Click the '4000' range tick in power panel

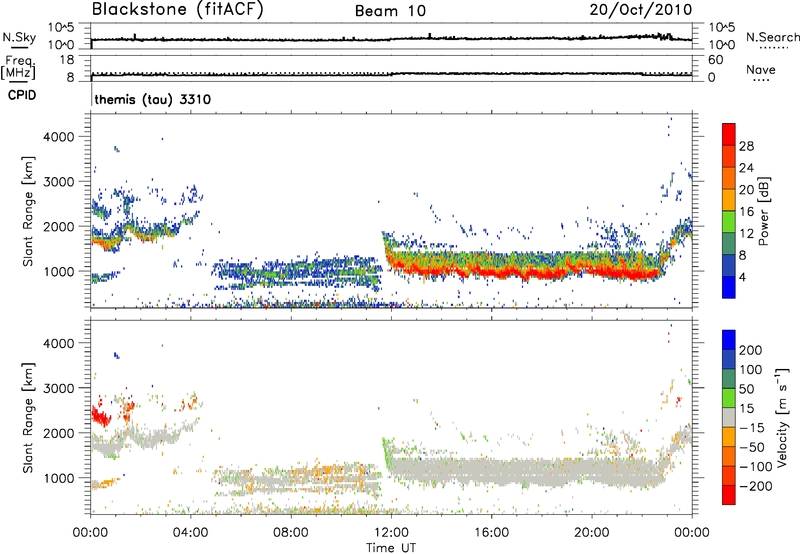tap(58, 137)
